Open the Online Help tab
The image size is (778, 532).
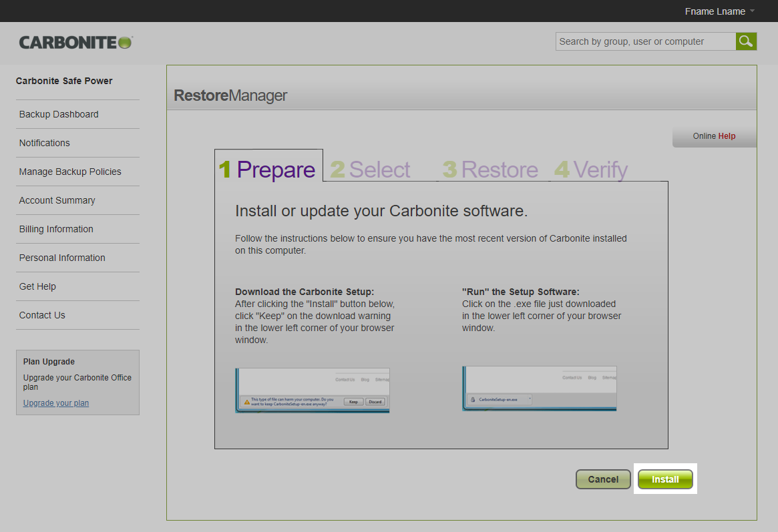(x=714, y=136)
